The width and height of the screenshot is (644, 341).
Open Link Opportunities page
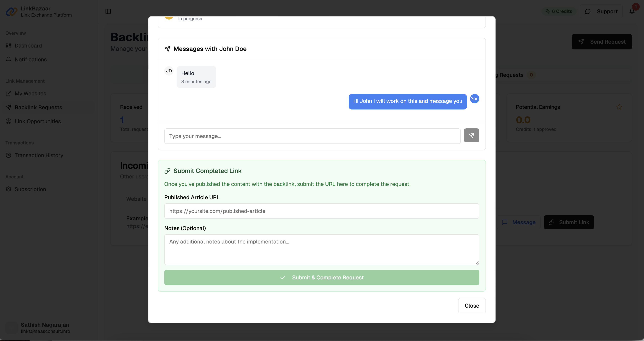[x=37, y=121]
